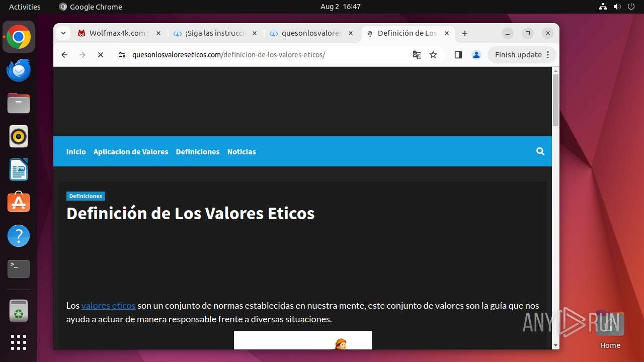Show Applications grid in the dock
644x362 pixels.
click(x=19, y=342)
